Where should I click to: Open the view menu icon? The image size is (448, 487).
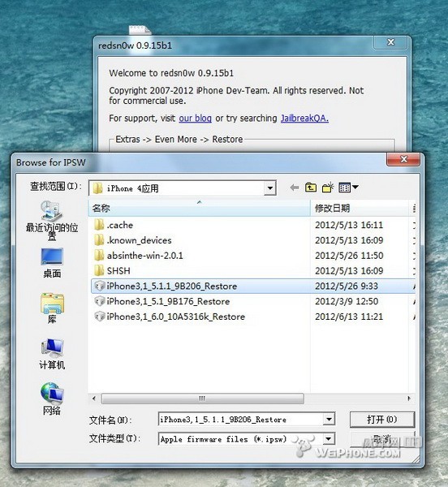349,187
